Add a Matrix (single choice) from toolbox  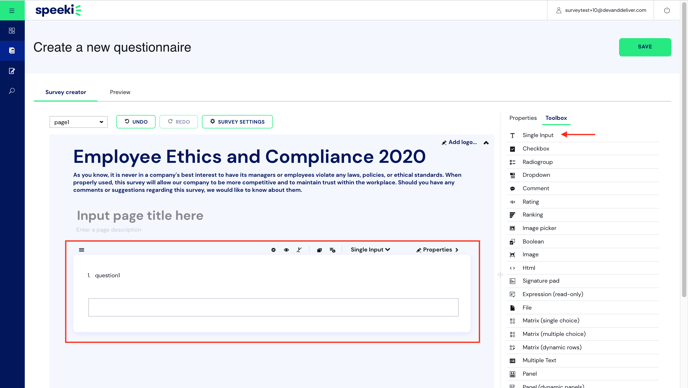click(583, 321)
